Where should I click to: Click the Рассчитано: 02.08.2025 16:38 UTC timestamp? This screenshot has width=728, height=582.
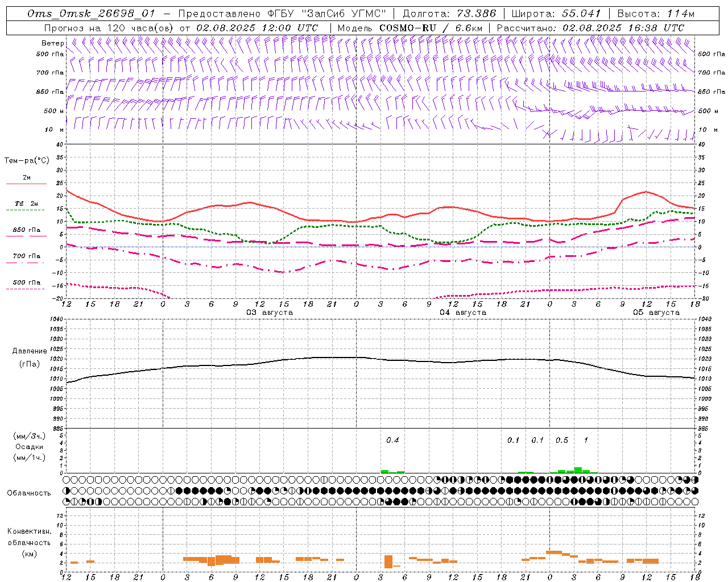click(590, 28)
